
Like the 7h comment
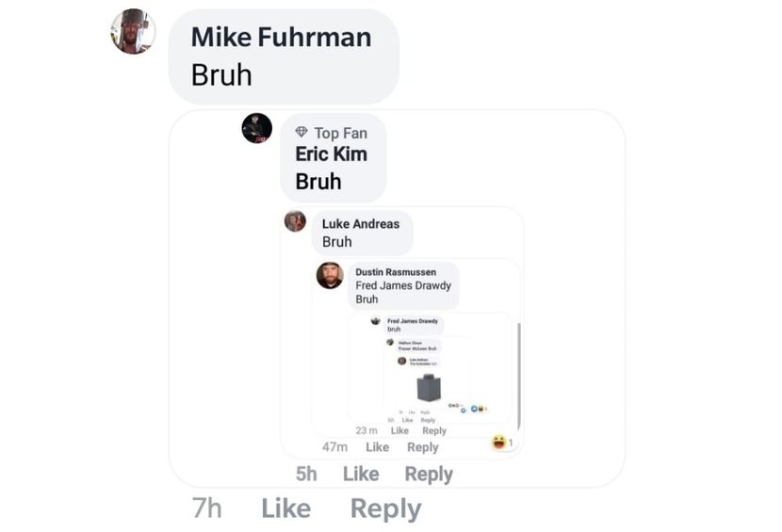[285, 508]
